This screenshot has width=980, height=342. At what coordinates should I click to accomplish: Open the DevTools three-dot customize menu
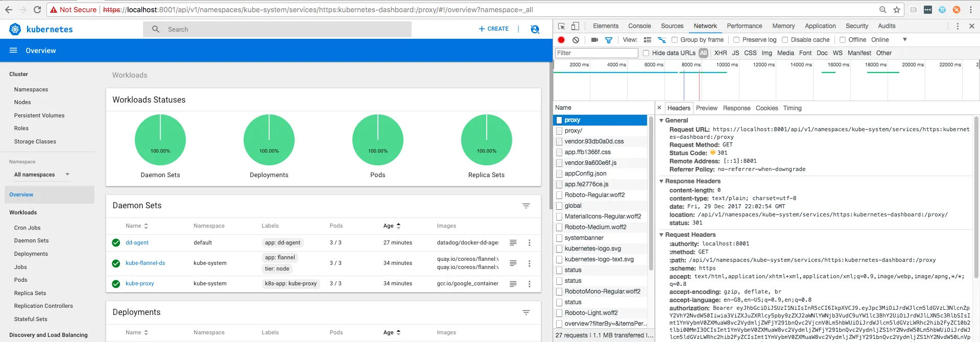point(958,26)
